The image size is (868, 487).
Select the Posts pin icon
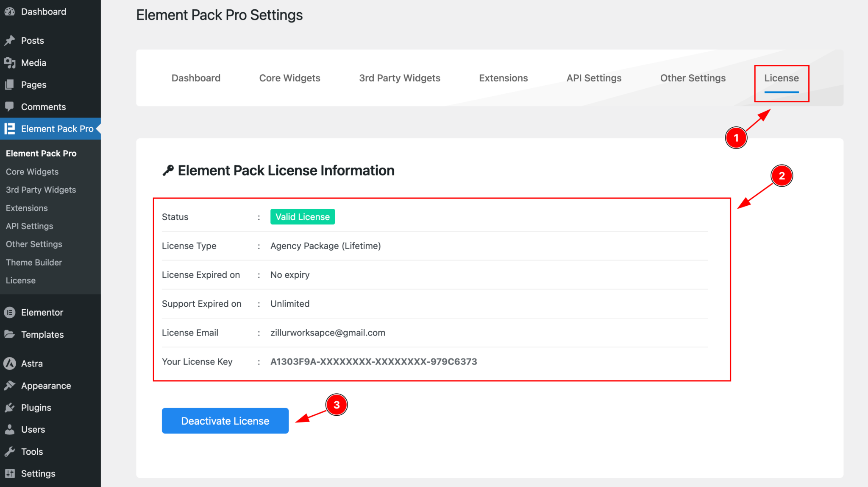click(x=10, y=40)
